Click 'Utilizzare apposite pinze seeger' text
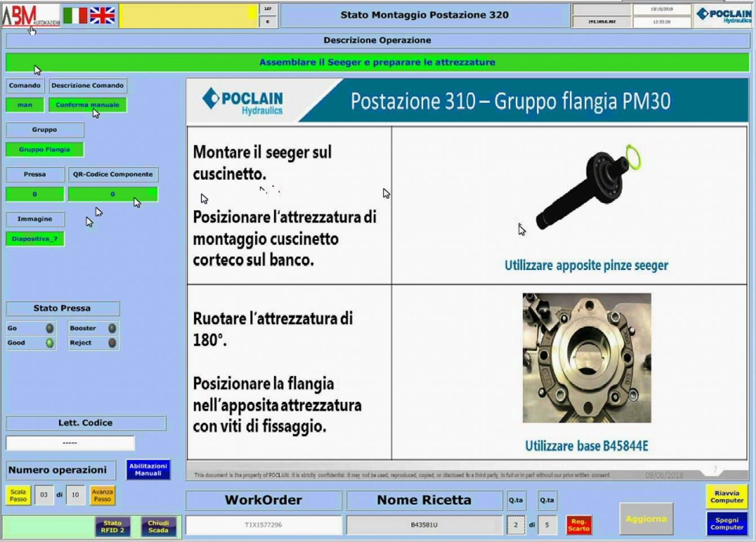 coord(586,265)
